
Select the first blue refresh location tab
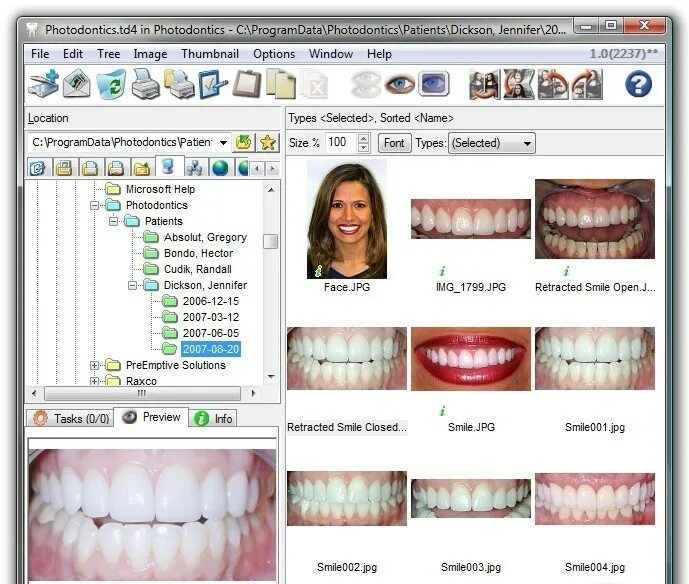click(38, 167)
